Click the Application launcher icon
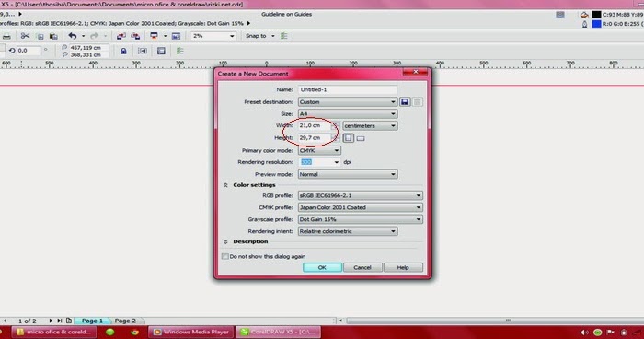Screen dimensions: 644x339 coord(154,36)
